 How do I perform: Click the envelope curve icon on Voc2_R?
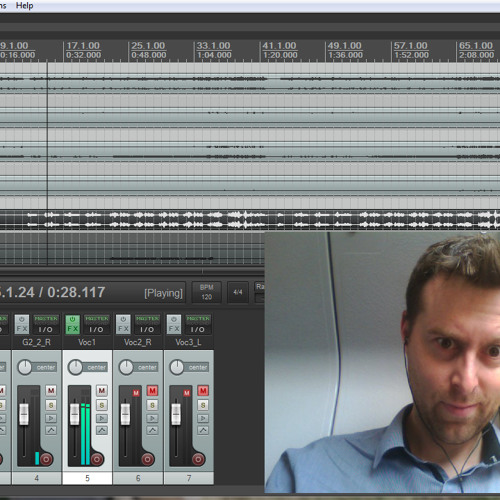pos(152,430)
